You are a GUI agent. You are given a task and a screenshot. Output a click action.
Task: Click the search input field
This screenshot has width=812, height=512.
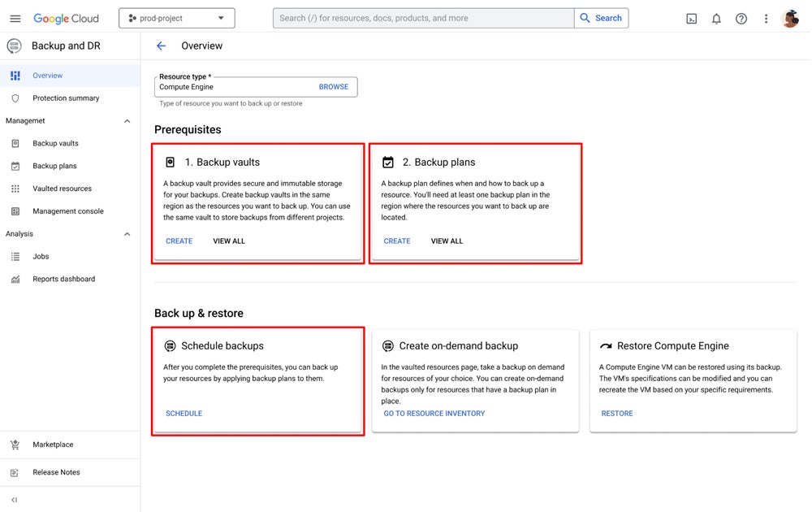pyautogui.click(x=423, y=18)
